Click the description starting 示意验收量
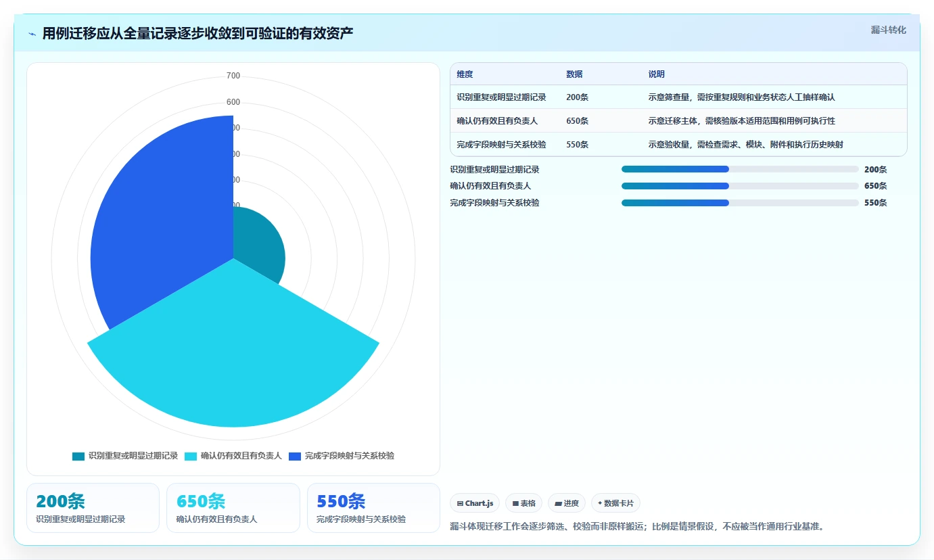Viewport: 934px width, 560px height. (x=745, y=145)
